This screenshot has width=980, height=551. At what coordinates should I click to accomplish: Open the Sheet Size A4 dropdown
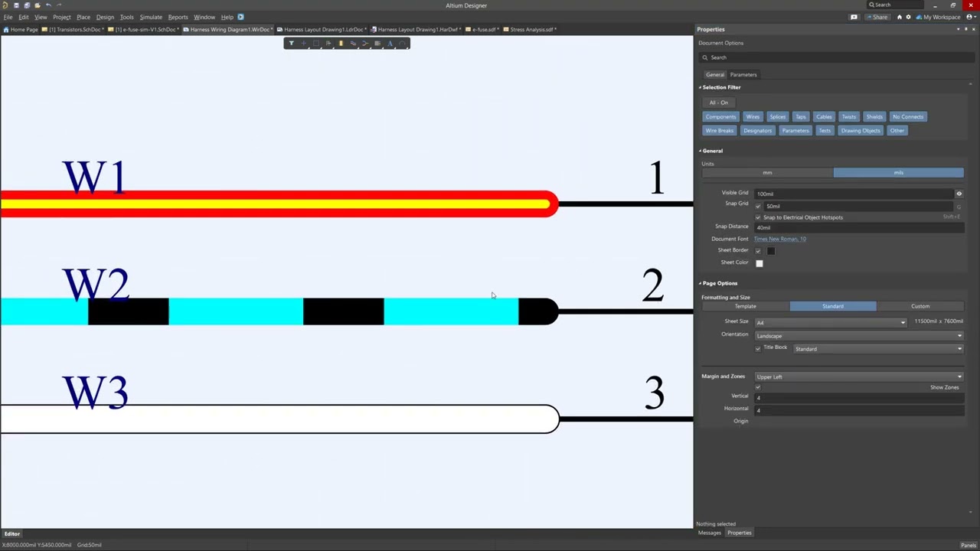click(x=831, y=322)
